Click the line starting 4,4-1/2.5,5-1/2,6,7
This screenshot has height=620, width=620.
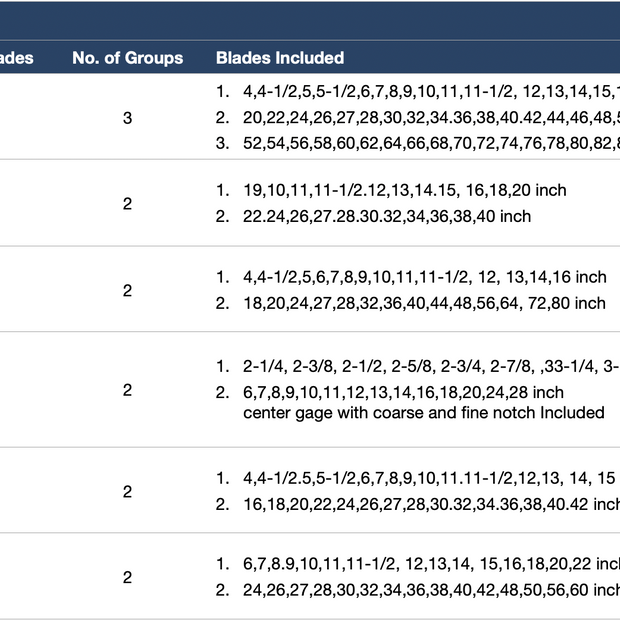[429, 478]
